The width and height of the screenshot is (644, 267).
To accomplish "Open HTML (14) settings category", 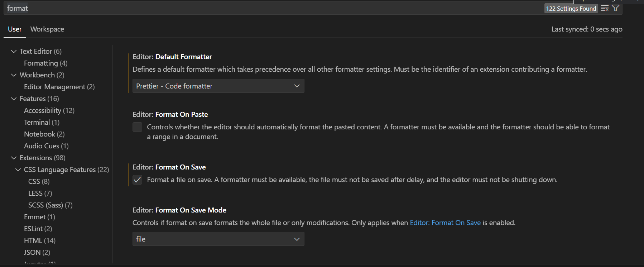I will point(40,240).
